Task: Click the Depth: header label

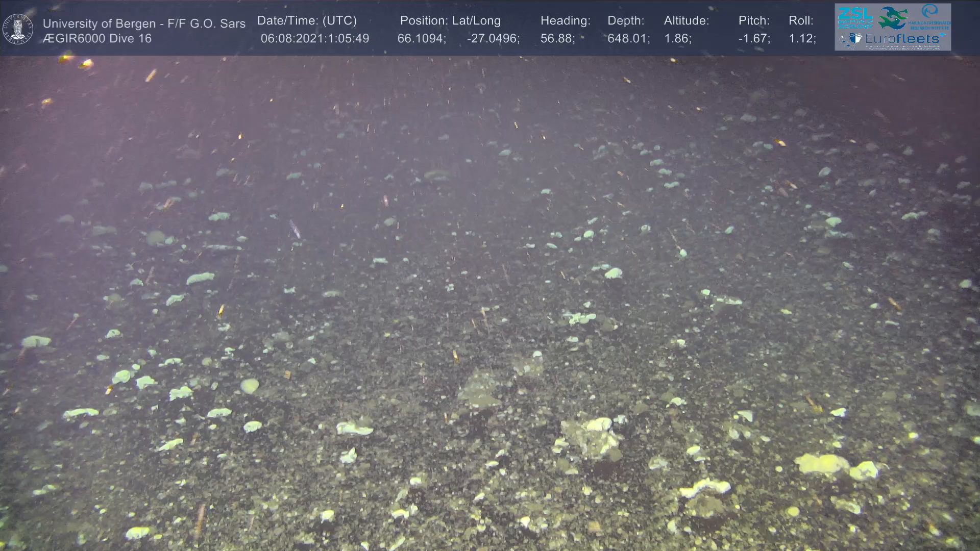Action: [626, 20]
